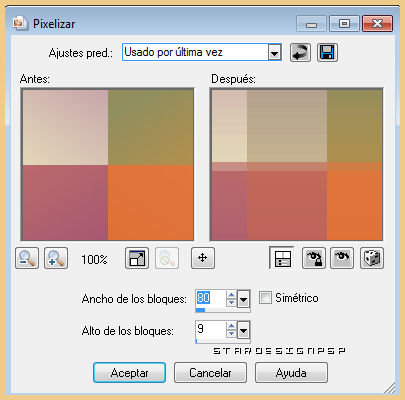The width and height of the screenshot is (405, 400).
Task: Click the proof eye icon
Action: [342, 258]
